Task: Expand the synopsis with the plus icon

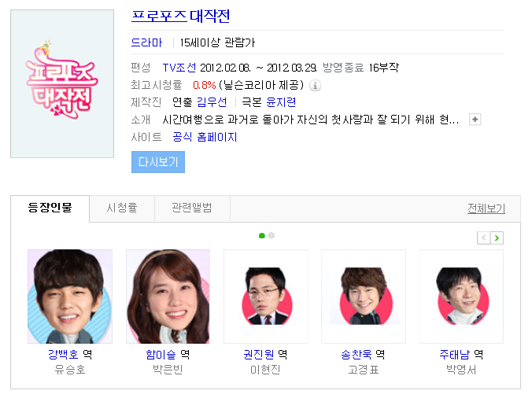Action: click(x=475, y=120)
